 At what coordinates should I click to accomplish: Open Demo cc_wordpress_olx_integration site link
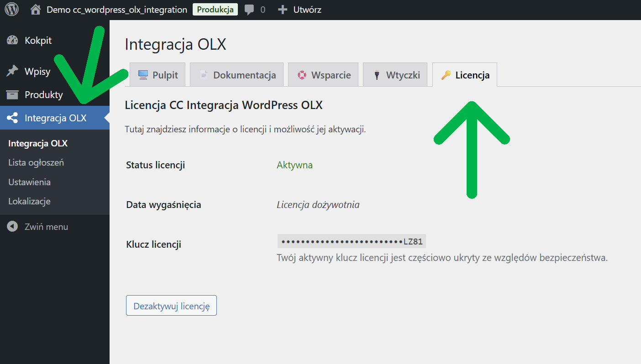tap(117, 10)
